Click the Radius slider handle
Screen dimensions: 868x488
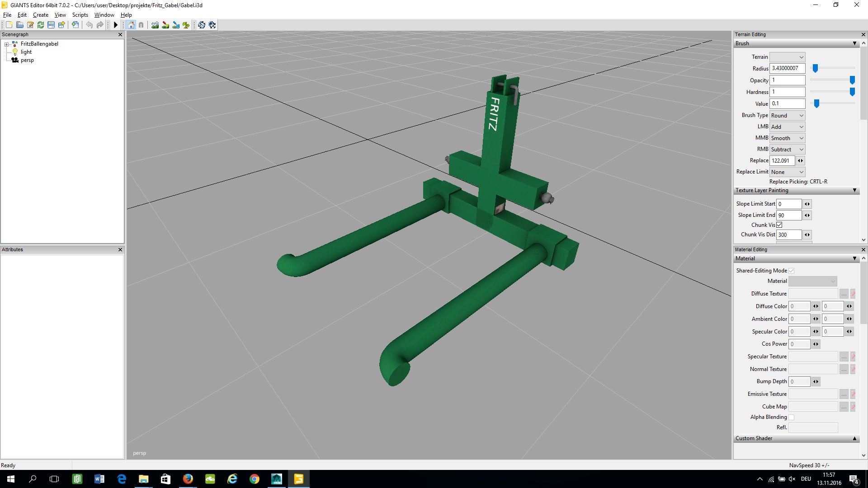tap(815, 68)
